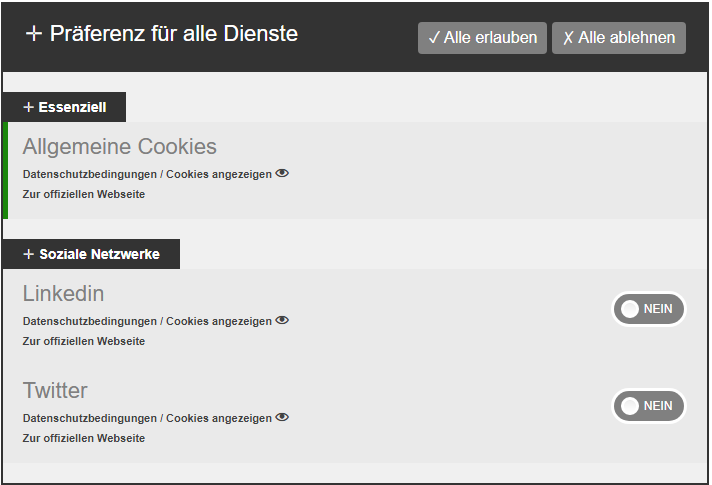Click eye icon under Allgemeine Cookies
The width and height of the screenshot is (712, 485).
pos(282,173)
